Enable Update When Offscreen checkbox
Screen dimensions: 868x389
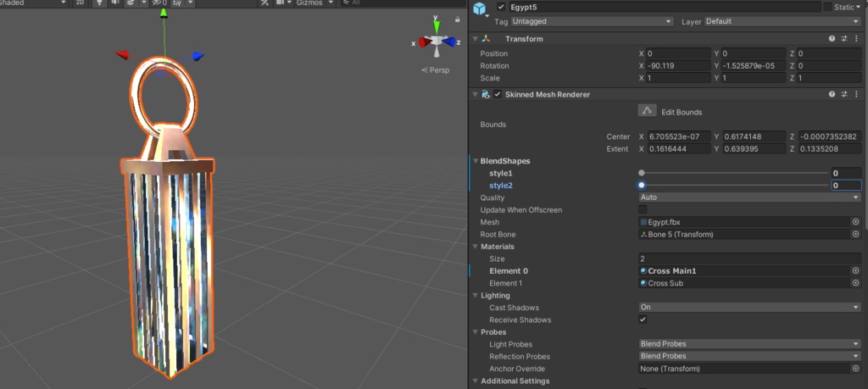(x=643, y=209)
